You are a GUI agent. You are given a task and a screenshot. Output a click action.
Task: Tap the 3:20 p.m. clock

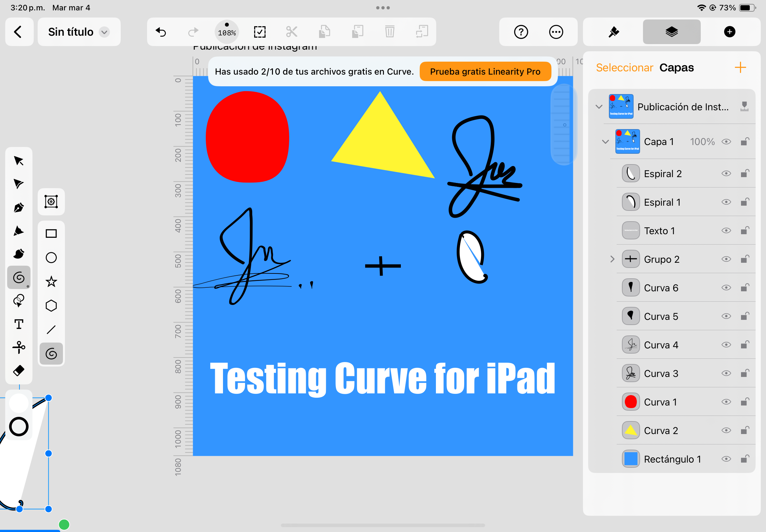pyautogui.click(x=28, y=8)
